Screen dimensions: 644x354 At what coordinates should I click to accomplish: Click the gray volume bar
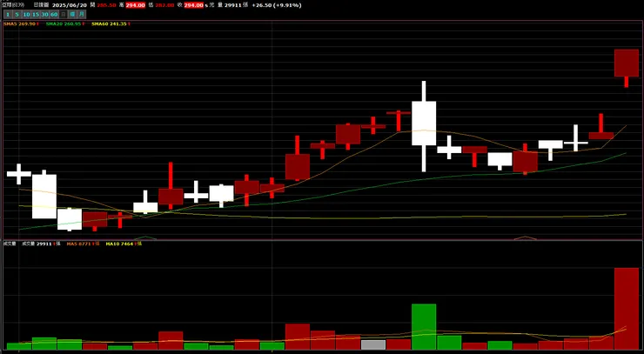point(373,344)
